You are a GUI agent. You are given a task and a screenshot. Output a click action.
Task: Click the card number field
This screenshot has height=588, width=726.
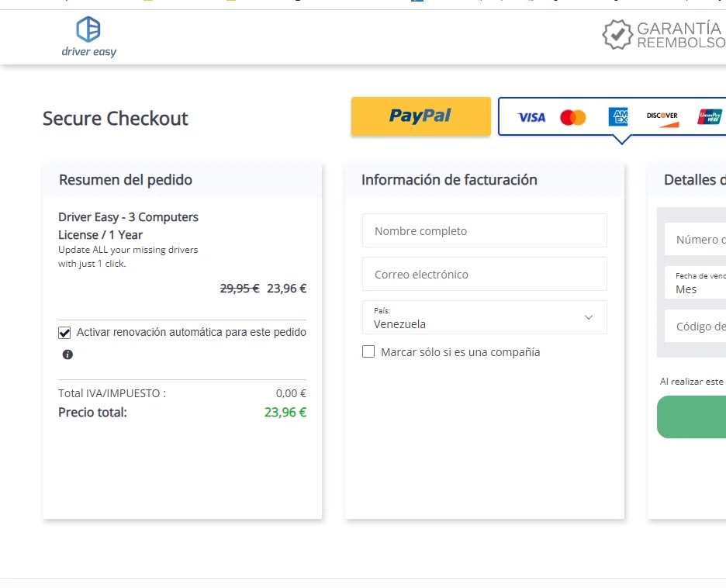tap(696, 240)
